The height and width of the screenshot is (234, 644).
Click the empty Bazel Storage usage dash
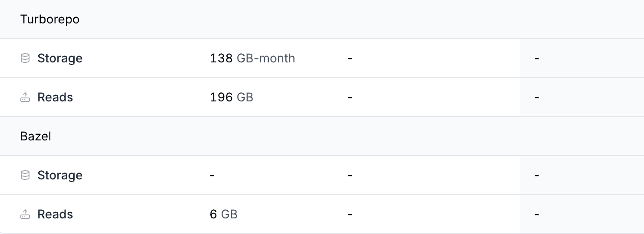[212, 175]
